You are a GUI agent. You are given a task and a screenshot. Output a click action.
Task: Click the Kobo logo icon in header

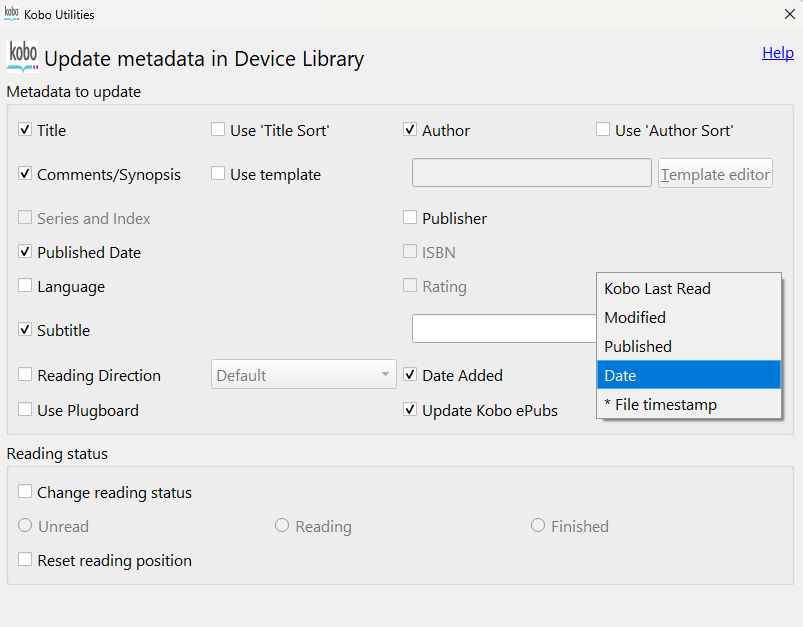coord(22,56)
